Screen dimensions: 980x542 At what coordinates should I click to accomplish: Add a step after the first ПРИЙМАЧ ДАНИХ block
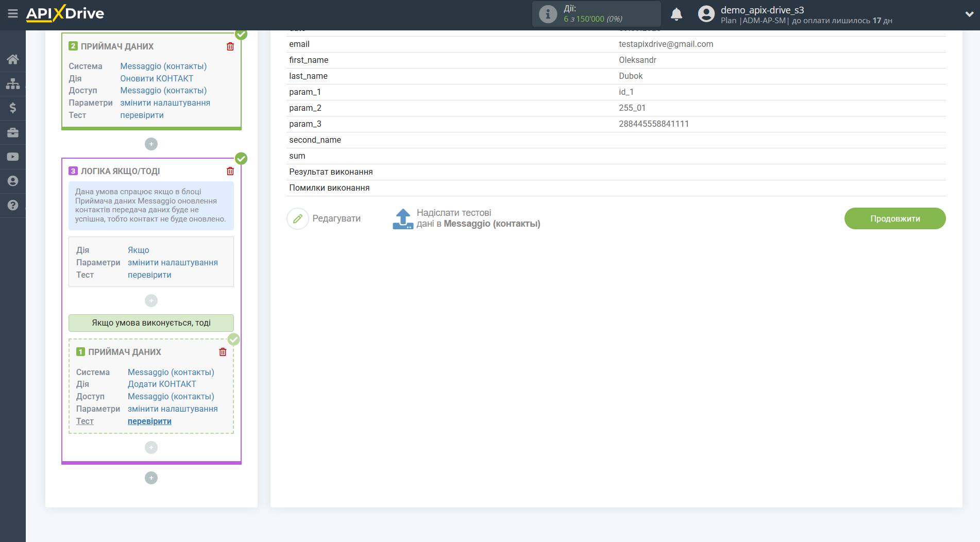[x=151, y=144]
